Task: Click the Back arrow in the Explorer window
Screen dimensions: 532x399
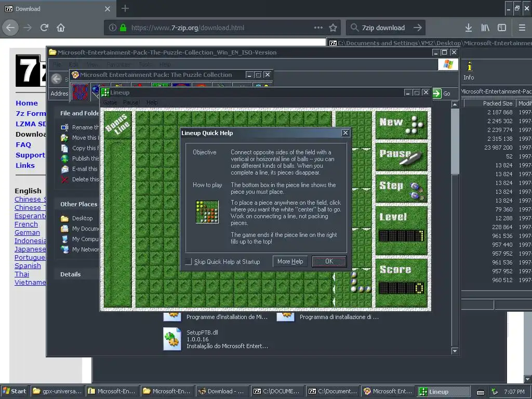Action: (x=56, y=79)
